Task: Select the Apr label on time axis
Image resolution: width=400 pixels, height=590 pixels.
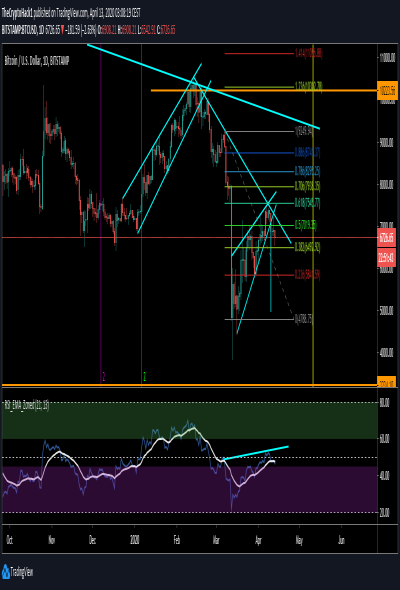Action: (259, 540)
